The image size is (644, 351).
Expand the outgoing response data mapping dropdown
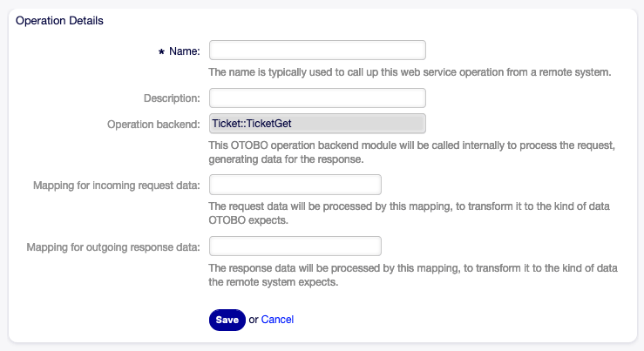(x=295, y=246)
